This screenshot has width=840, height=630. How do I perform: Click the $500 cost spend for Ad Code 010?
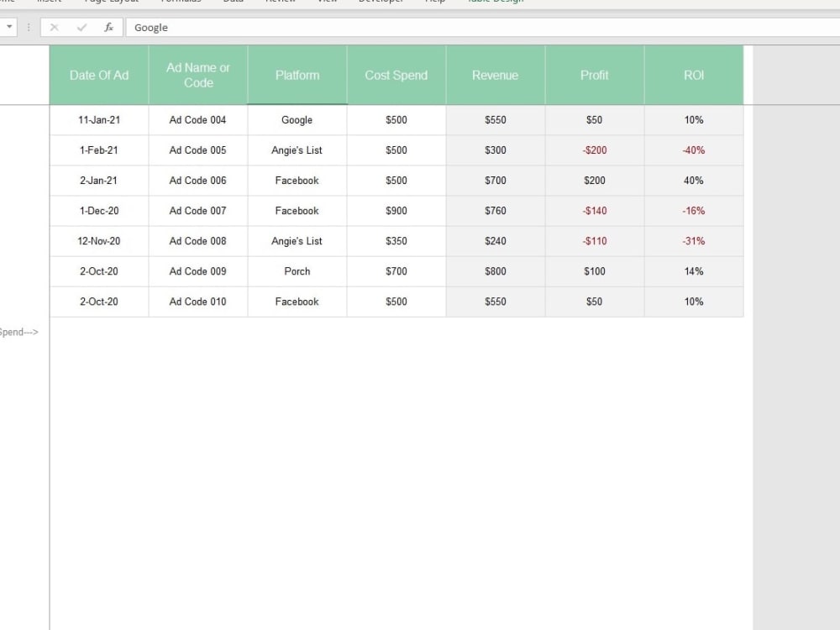pyautogui.click(x=396, y=302)
